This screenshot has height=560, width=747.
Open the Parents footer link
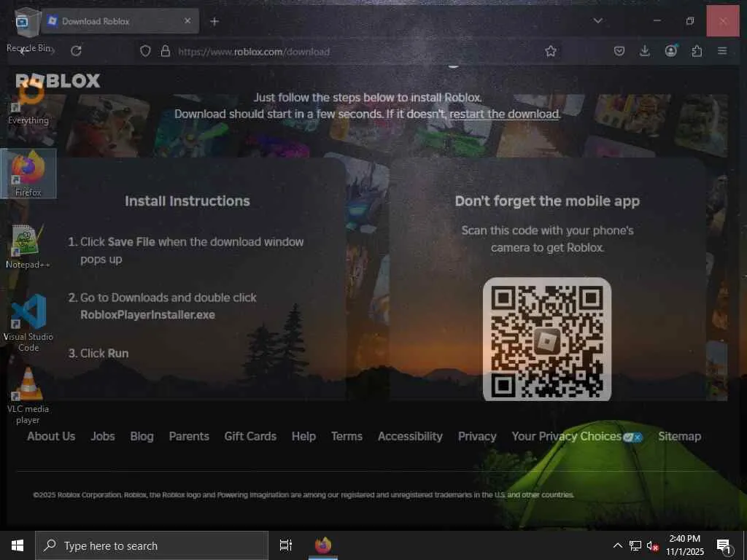189,436
